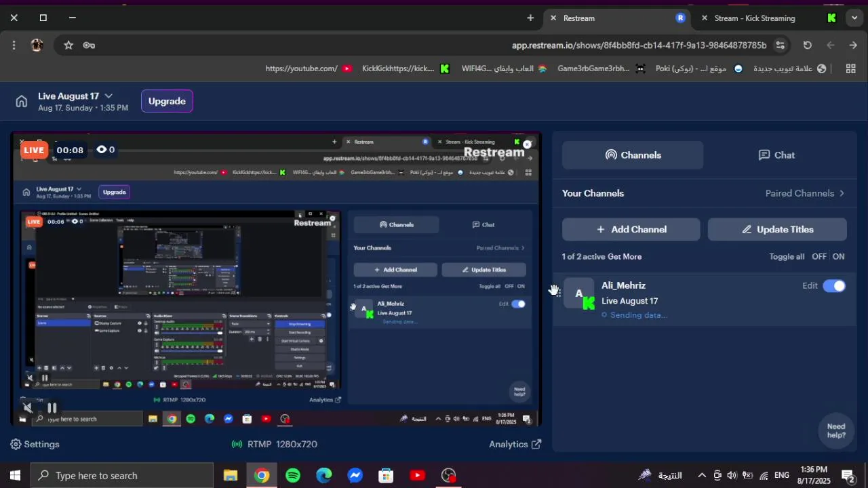This screenshot has height=488, width=868.
Task: Click the LIVE status badge
Action: coord(33,150)
